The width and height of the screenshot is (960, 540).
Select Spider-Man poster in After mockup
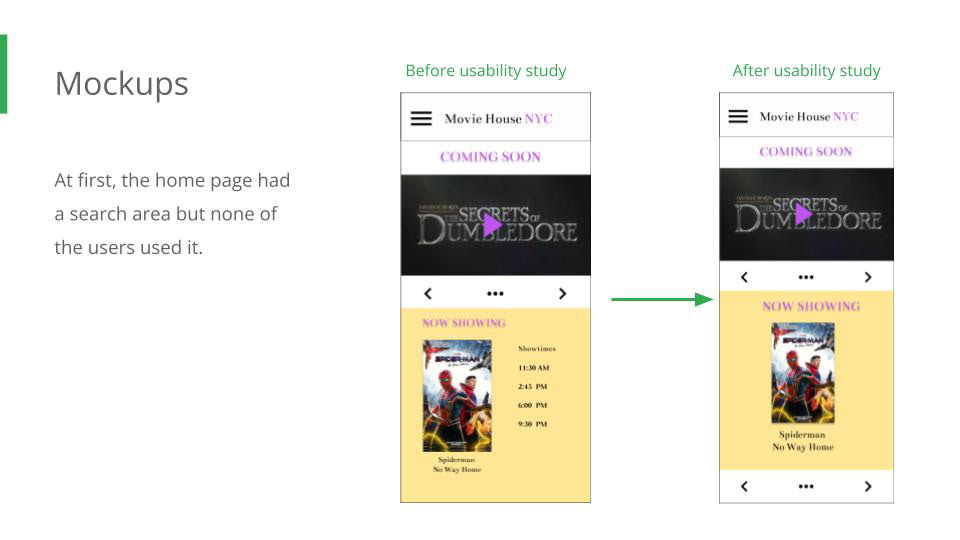[803, 373]
